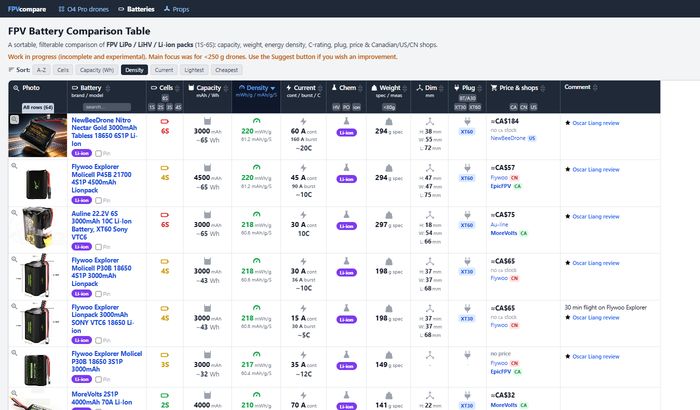This screenshot has height=410, width=700.
Task: Toggle the 6S cells filter chip
Action: 165,98
